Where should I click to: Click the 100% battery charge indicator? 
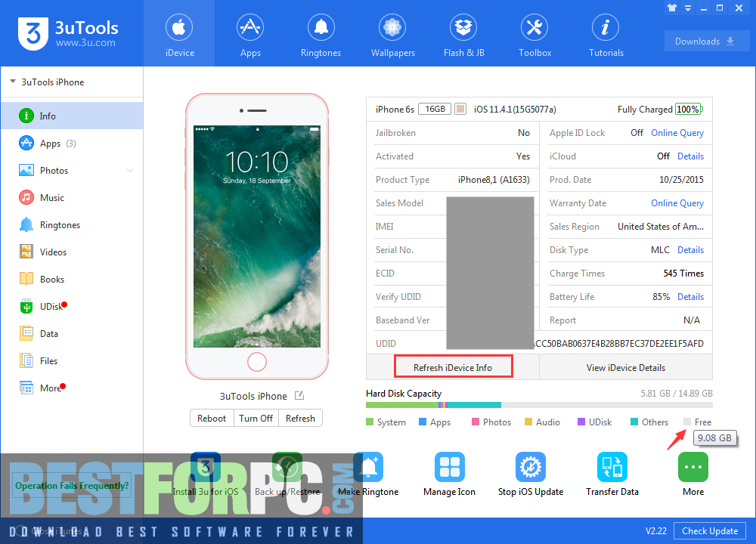click(x=689, y=110)
